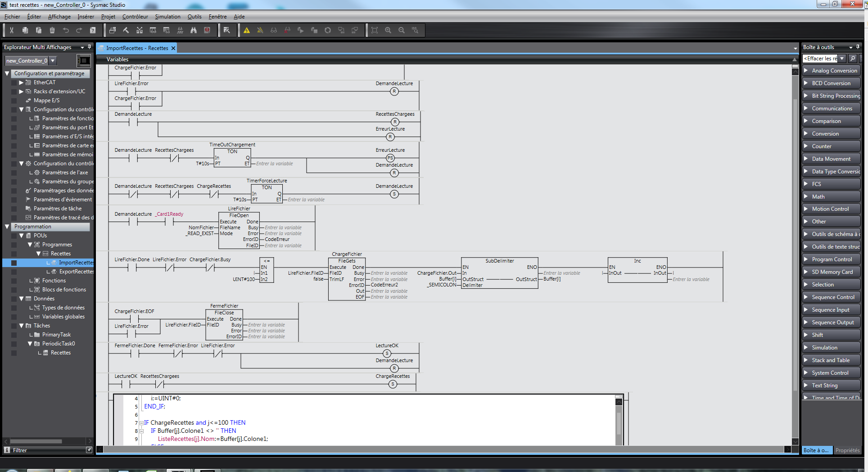Open the new_Controller_0 dropdown

pyautogui.click(x=53, y=60)
